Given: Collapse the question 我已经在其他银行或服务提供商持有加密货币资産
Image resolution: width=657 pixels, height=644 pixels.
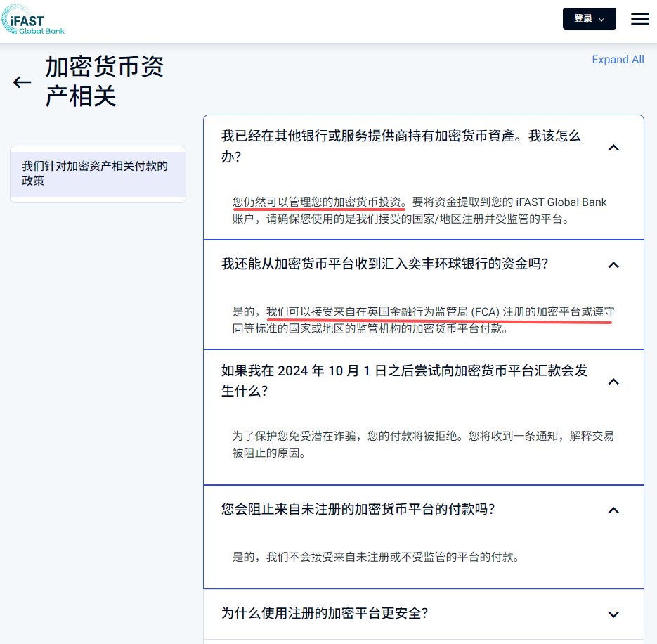Looking at the screenshot, I should (613, 147).
